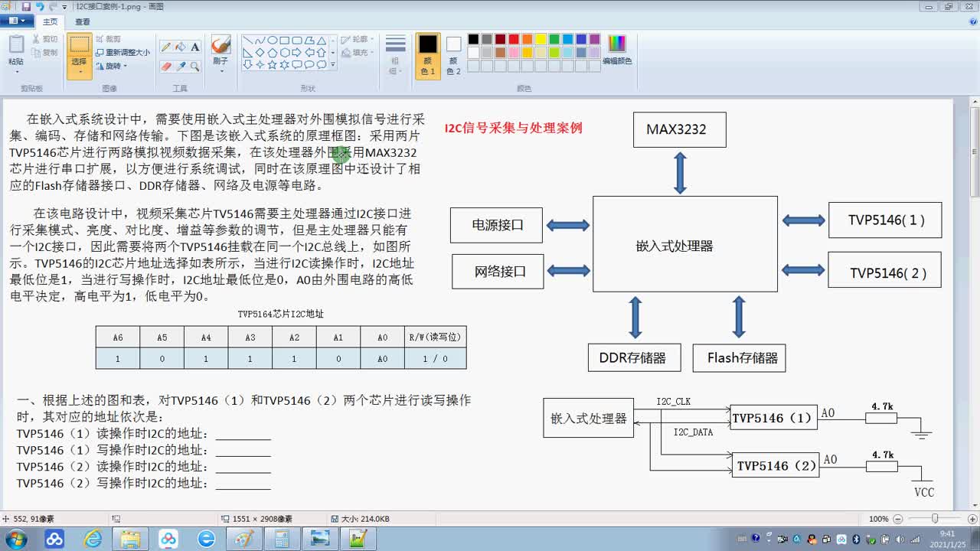Viewport: 980px width, 551px height.
Task: Pick the orange color swatch
Action: [528, 39]
